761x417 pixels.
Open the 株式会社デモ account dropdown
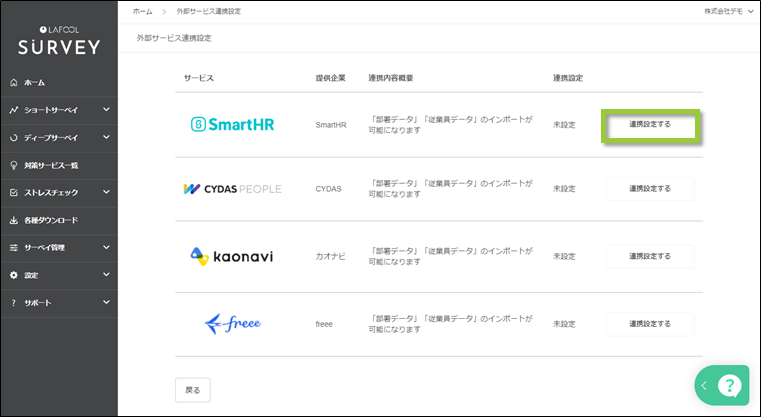click(729, 11)
